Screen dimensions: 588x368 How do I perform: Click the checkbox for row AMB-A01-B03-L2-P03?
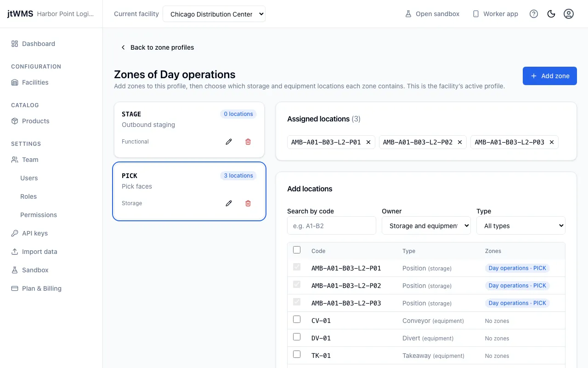tap(297, 302)
